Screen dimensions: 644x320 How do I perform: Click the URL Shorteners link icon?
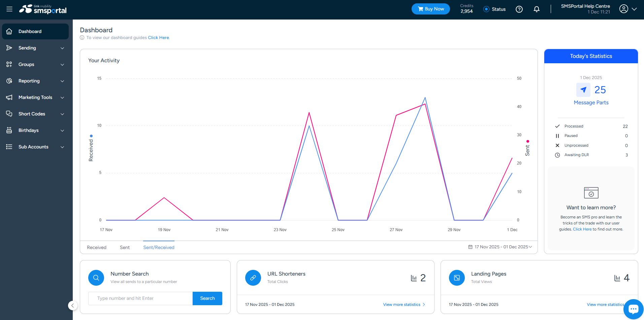(x=253, y=278)
